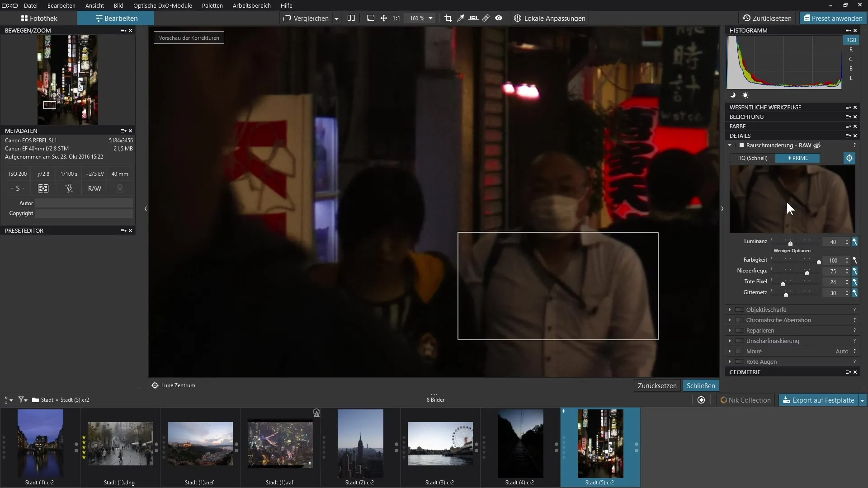Click Niederfrequ. magic wand auto icon

point(854,271)
